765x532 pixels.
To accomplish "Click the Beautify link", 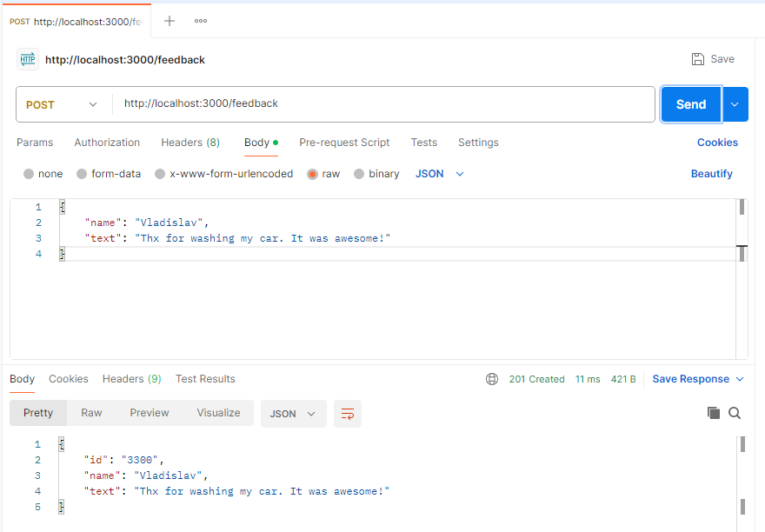I will pyautogui.click(x=711, y=174).
